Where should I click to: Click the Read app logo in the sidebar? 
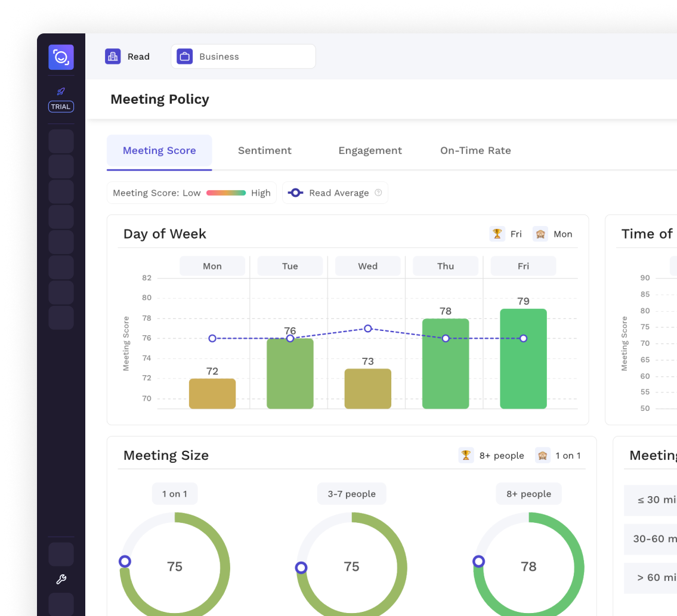(61, 57)
